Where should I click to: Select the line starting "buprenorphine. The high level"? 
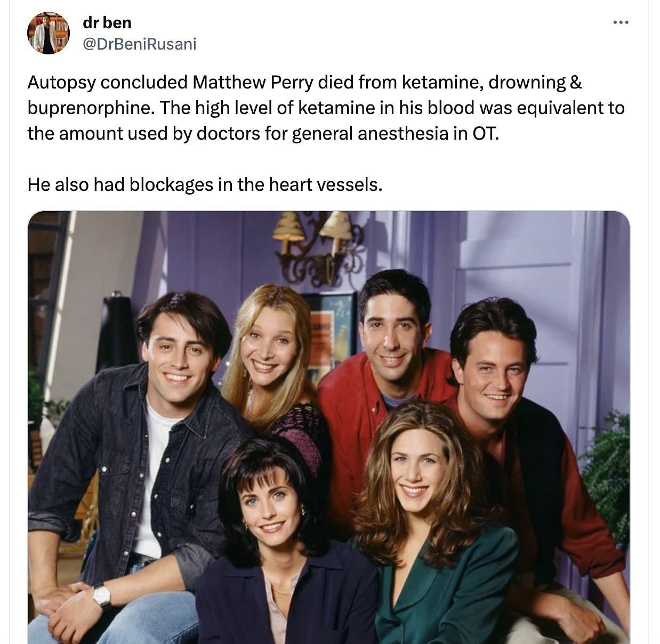[326, 108]
